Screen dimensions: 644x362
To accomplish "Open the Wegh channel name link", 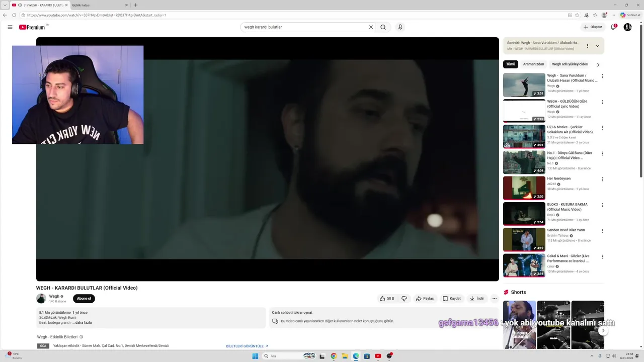I will 54,296.
